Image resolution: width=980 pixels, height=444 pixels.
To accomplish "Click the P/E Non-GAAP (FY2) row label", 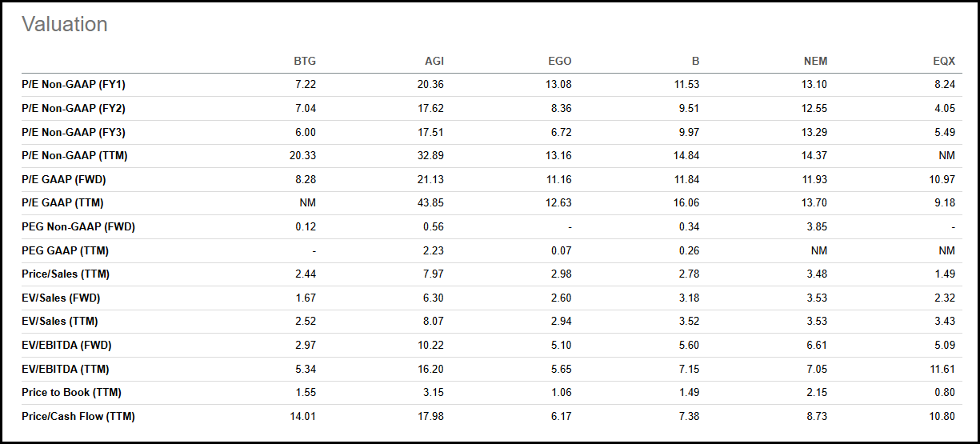I will click(73, 109).
